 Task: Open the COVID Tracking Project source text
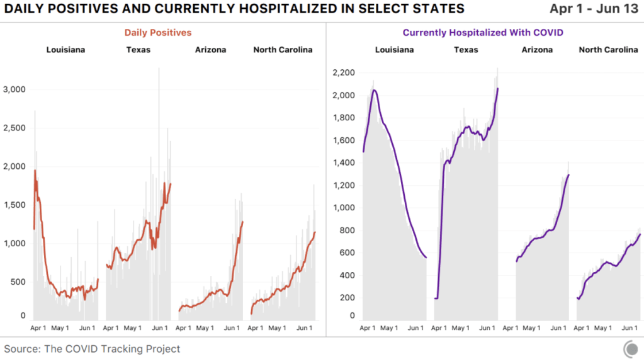pyautogui.click(x=92, y=349)
